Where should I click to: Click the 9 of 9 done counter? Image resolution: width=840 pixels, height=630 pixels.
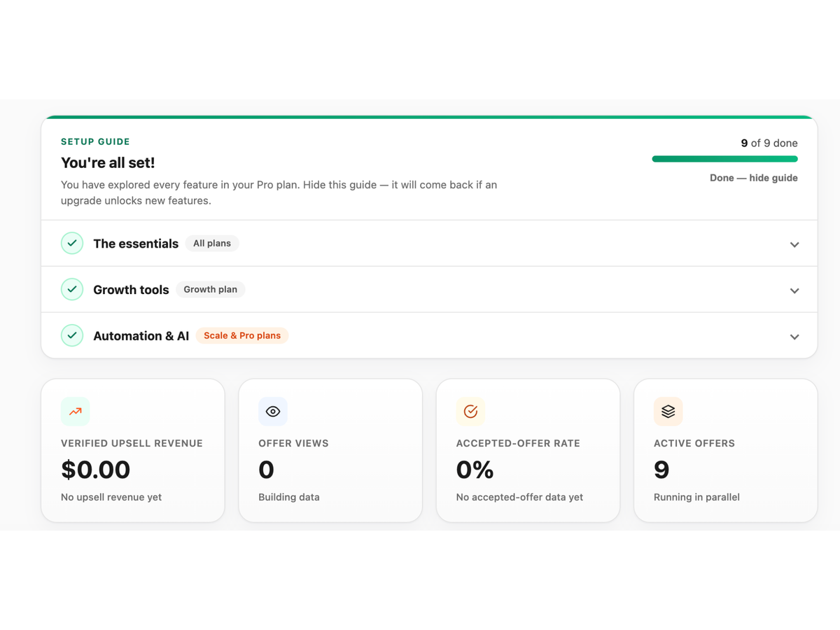pos(769,143)
